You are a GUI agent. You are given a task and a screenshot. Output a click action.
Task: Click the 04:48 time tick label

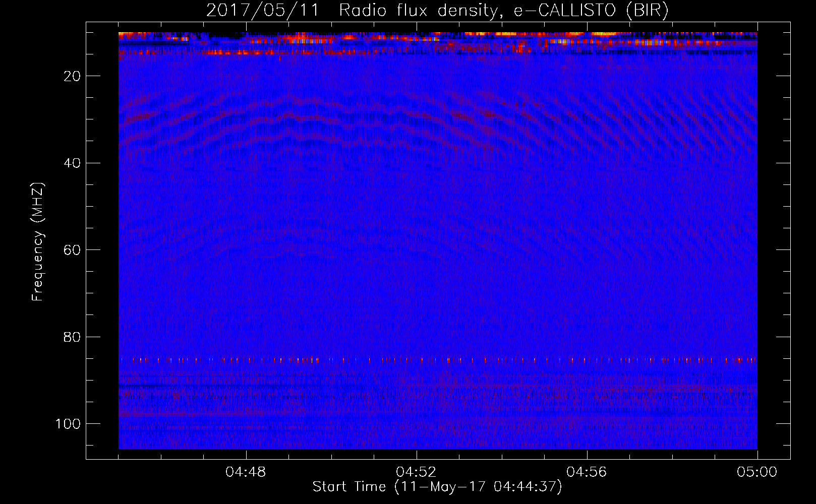coord(246,472)
